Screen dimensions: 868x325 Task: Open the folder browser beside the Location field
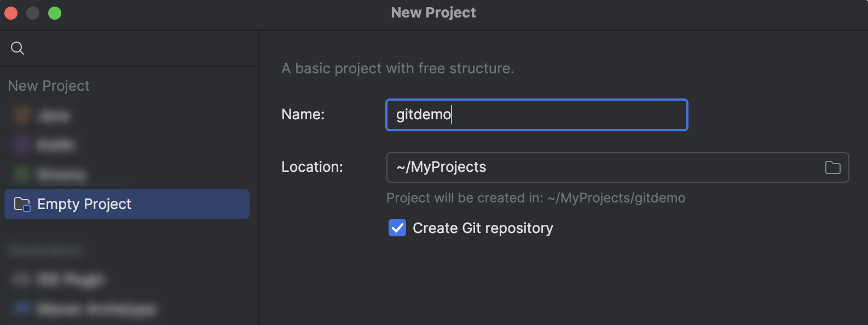pos(833,167)
